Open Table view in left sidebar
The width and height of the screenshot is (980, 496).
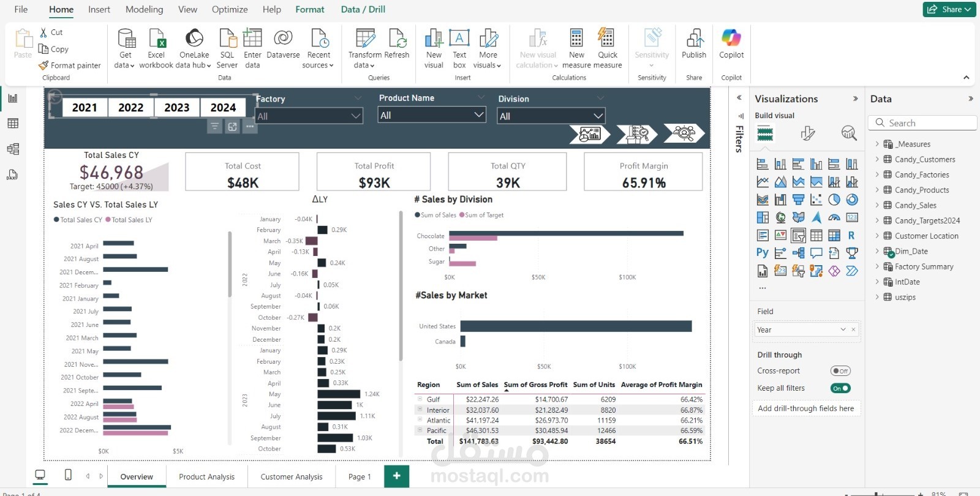[13, 124]
